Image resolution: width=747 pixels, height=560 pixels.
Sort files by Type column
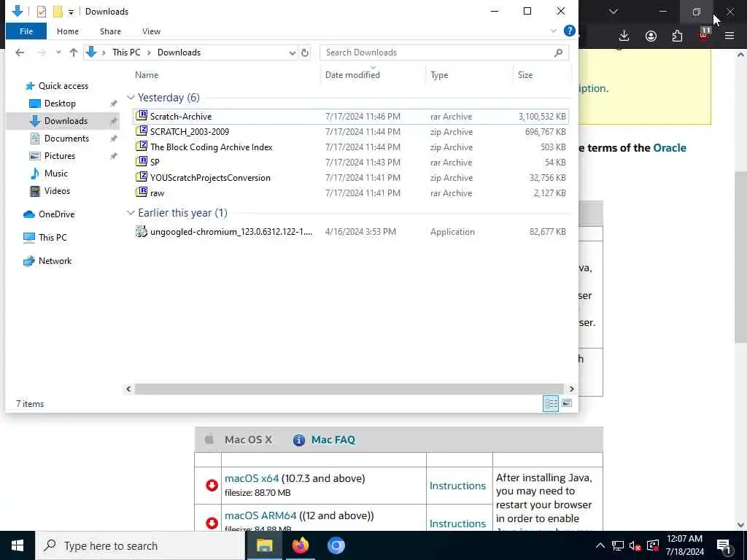coord(438,75)
